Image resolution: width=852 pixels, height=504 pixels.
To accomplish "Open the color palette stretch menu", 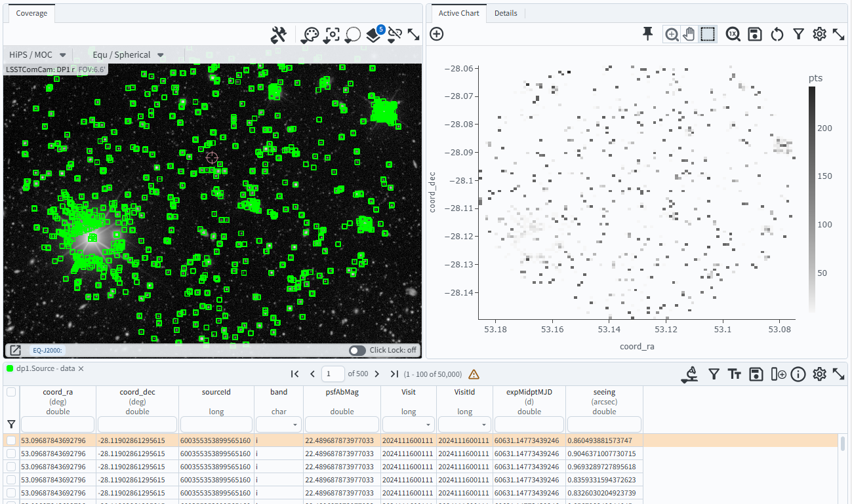I will pos(310,35).
